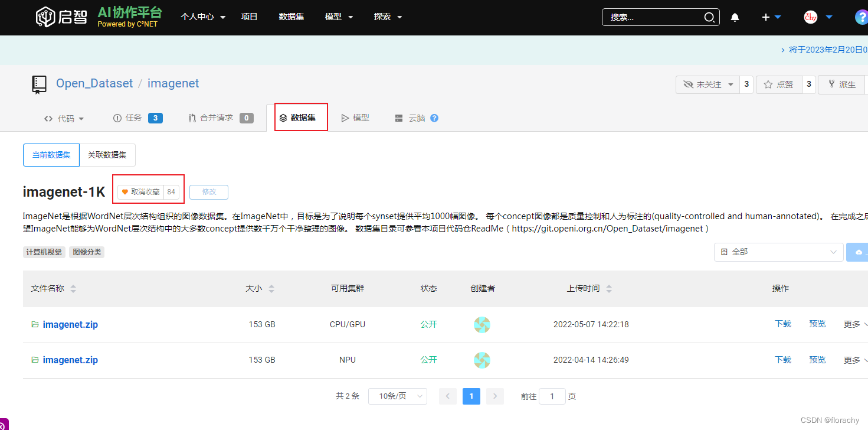Click the watch count next to 未关注
Image resolution: width=868 pixels, height=430 pixels.
click(x=746, y=84)
